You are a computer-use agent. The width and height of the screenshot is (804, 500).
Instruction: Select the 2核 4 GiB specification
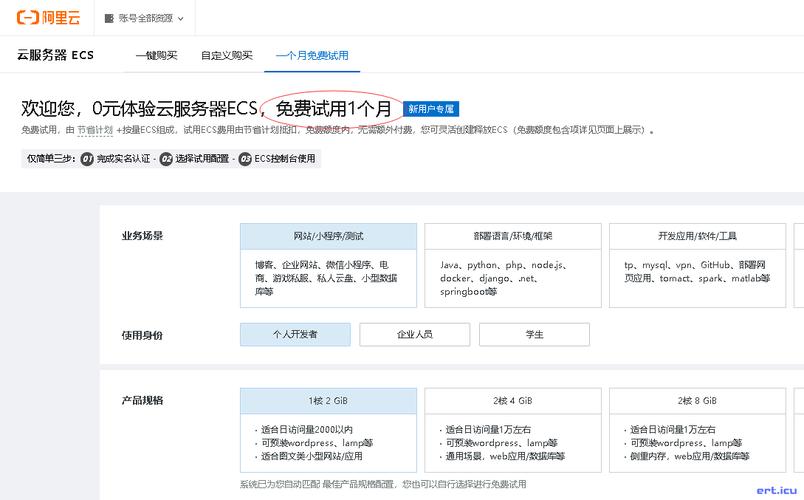coord(513,430)
